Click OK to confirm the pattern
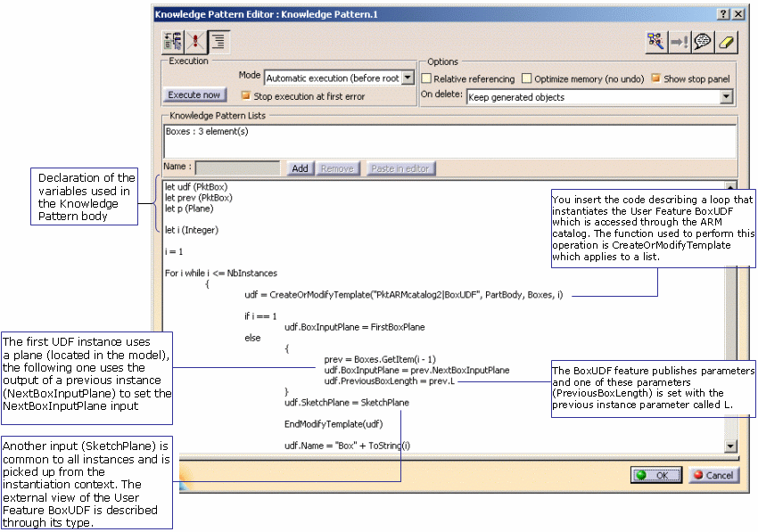Viewport: 758px width, 532px height. (x=655, y=475)
